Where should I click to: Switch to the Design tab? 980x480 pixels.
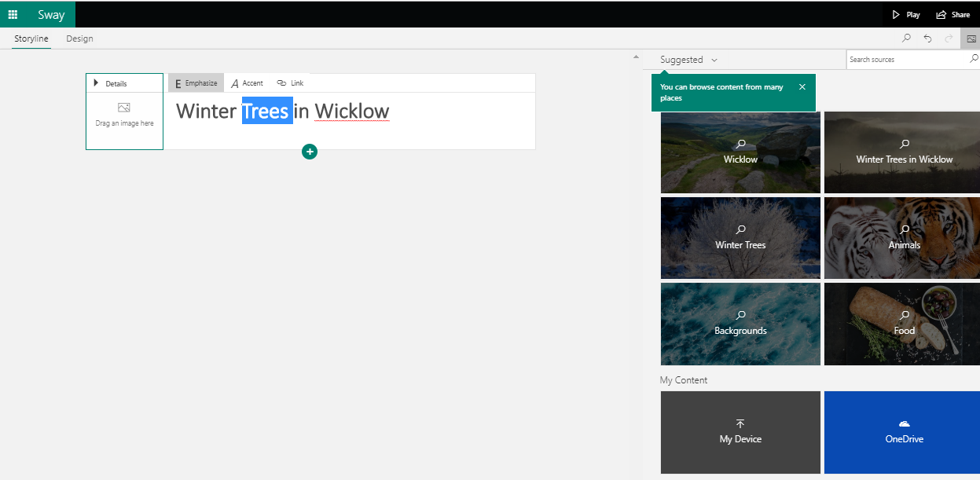79,38
